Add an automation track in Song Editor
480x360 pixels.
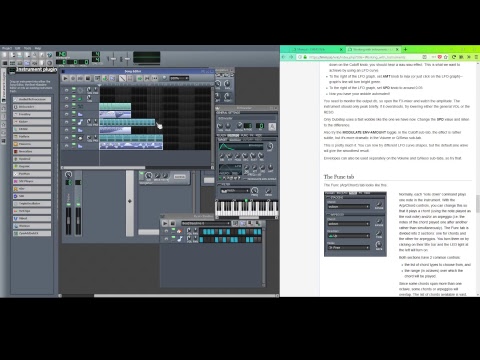(112, 78)
